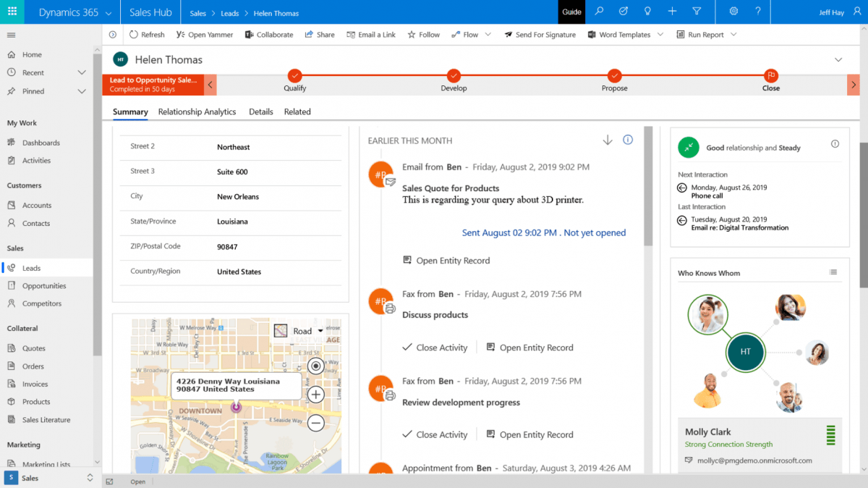This screenshot has width=868, height=488.
Task: Select the Qualify stage marker
Action: click(x=294, y=75)
